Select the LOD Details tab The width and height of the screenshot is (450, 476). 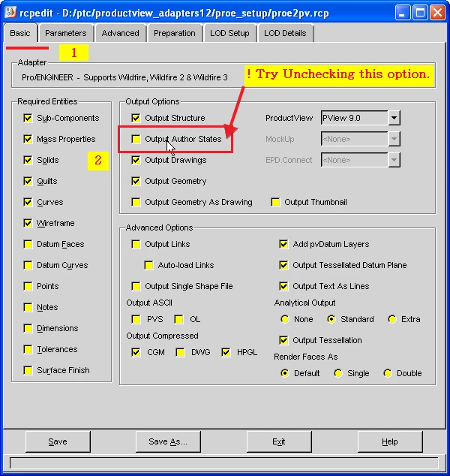coord(285,33)
